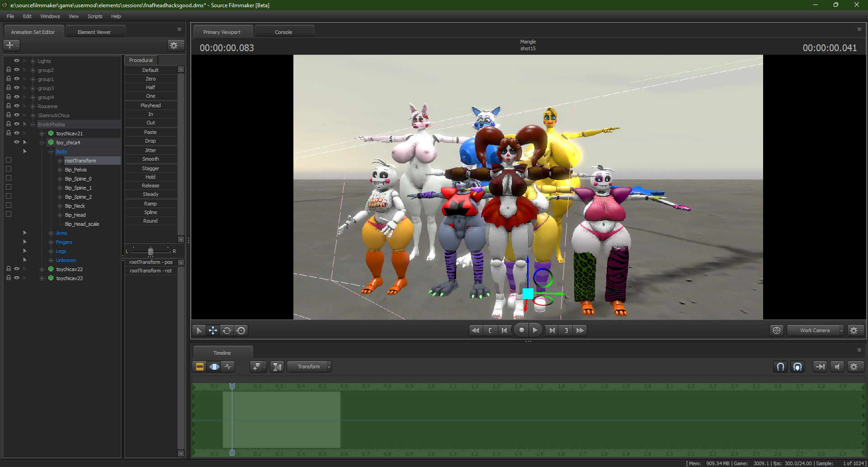The width and height of the screenshot is (868, 467).
Task: Switch to the Graph Editor mode icon
Action: pos(228,367)
